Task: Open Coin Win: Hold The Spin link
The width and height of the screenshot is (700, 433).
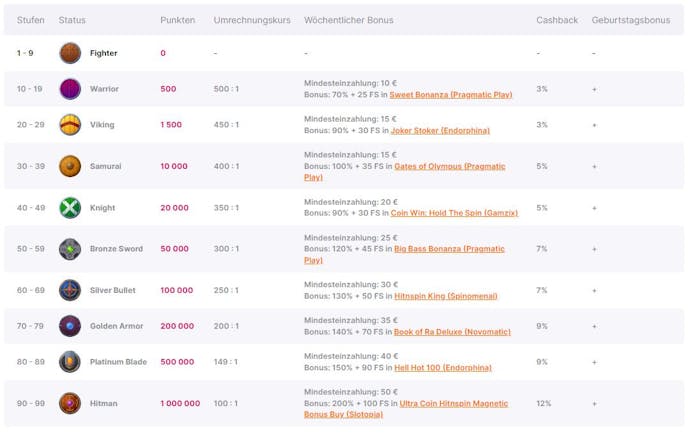Action: 453,213
